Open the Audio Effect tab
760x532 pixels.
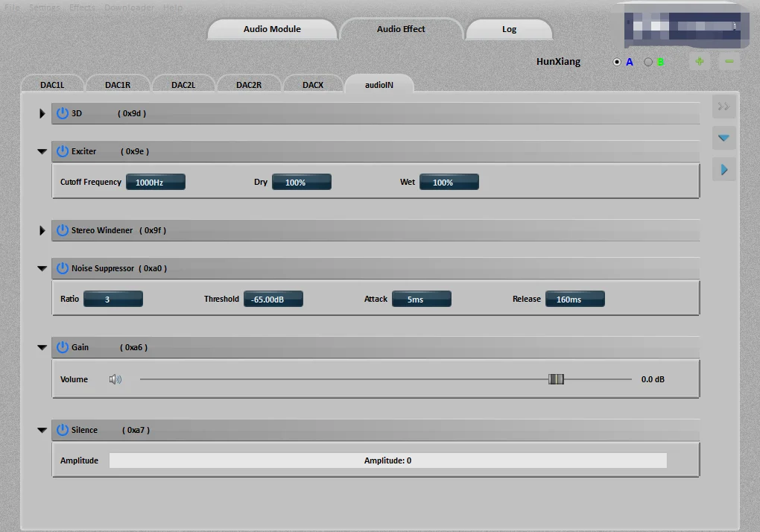point(401,29)
